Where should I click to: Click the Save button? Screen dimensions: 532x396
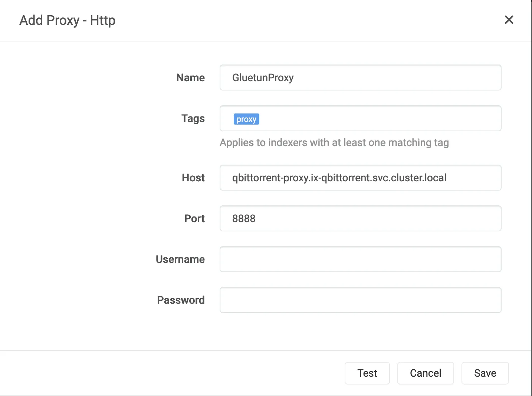tap(485, 373)
